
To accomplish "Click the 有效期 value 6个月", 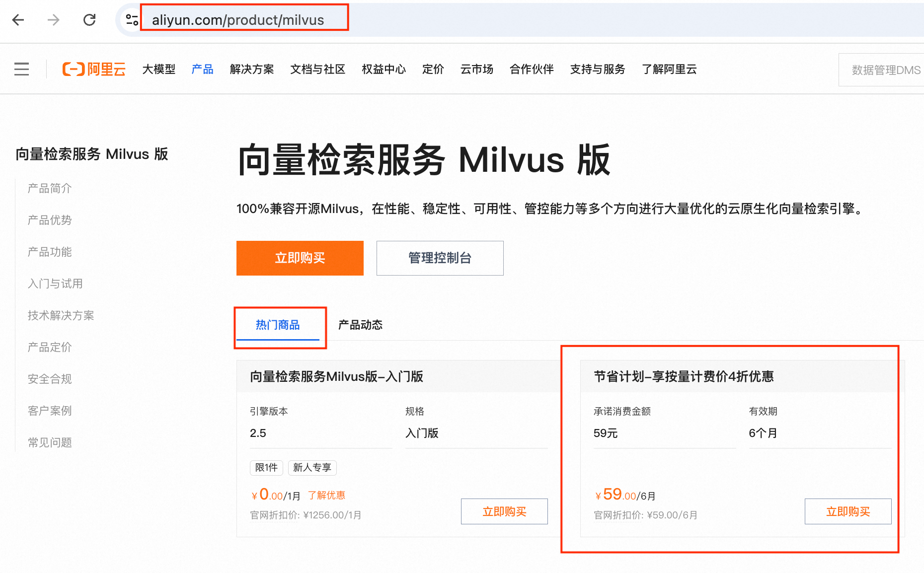I will 763,433.
